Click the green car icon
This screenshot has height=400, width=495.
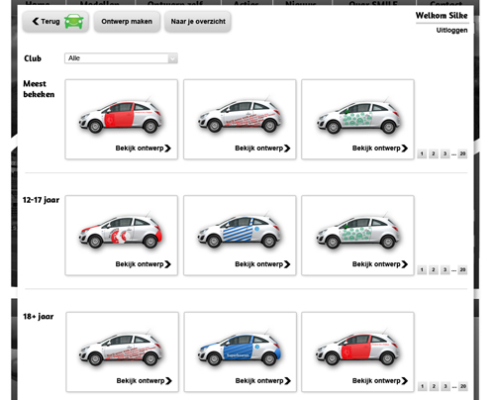[74, 22]
